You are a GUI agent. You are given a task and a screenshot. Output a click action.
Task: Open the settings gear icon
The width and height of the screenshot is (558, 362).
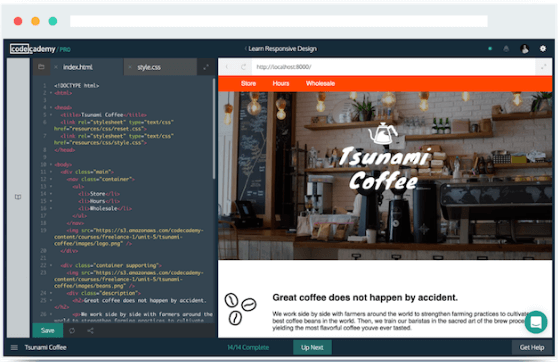click(543, 48)
